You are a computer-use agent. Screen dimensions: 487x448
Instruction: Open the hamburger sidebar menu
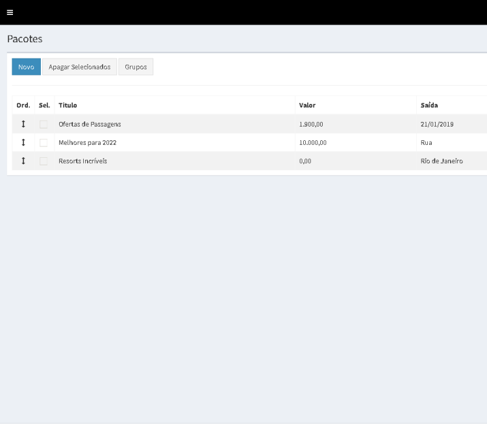point(10,12)
